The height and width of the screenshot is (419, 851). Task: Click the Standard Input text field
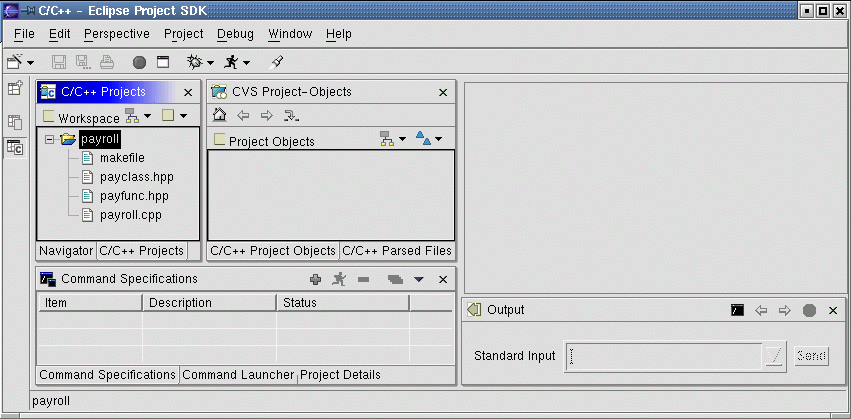click(663, 355)
